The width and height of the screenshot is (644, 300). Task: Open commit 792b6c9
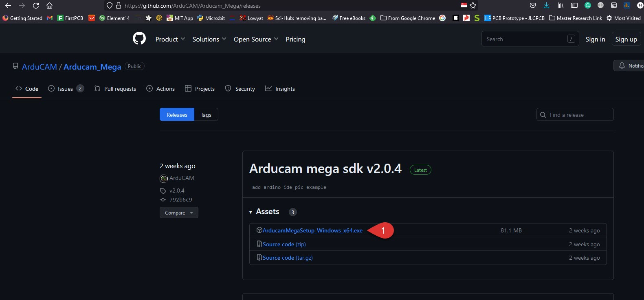click(x=180, y=200)
